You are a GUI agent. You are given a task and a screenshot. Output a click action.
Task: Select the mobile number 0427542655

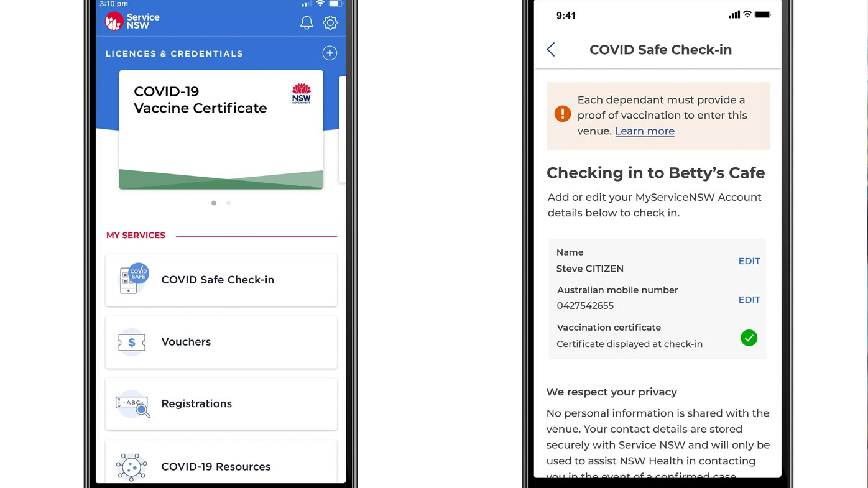pyautogui.click(x=585, y=306)
